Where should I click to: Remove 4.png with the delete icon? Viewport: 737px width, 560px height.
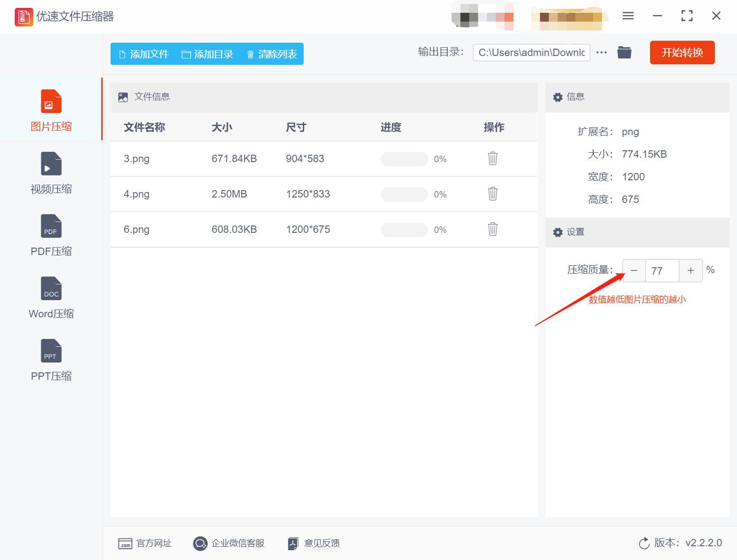(492, 194)
